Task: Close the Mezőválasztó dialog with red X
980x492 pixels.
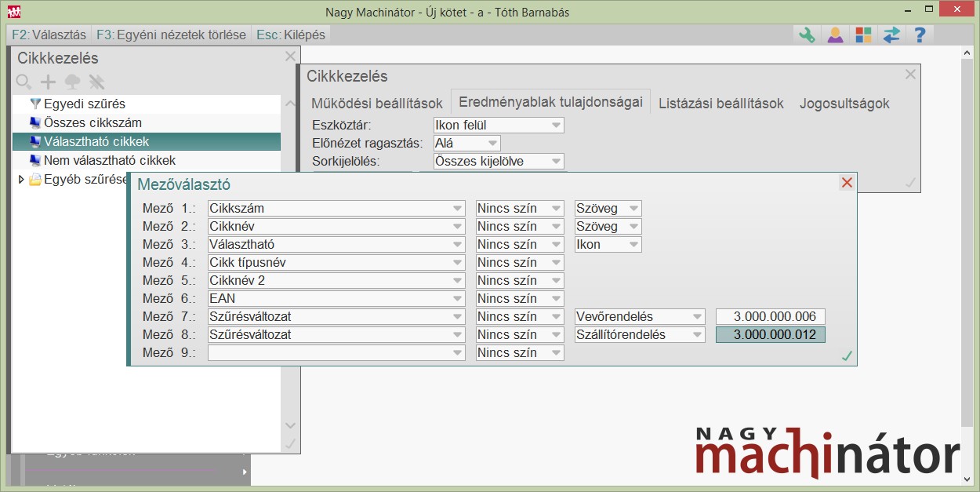Action: tap(847, 183)
